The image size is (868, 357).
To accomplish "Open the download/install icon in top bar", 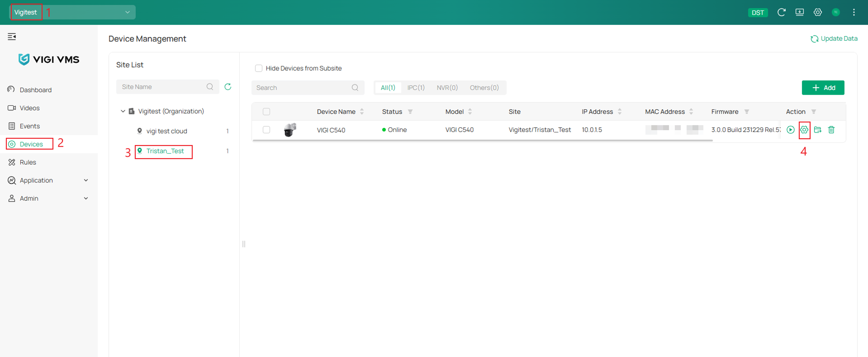I will click(800, 12).
